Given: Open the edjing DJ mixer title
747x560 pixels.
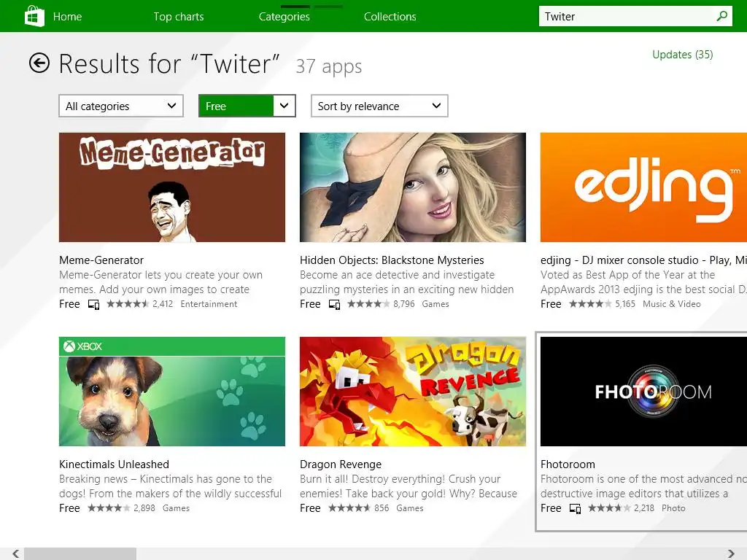Looking at the screenshot, I should click(643, 260).
